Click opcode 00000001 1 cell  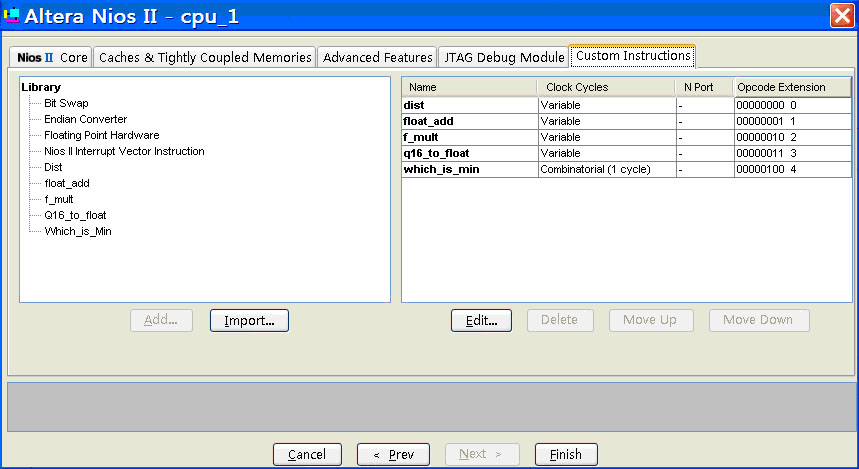tap(793, 121)
